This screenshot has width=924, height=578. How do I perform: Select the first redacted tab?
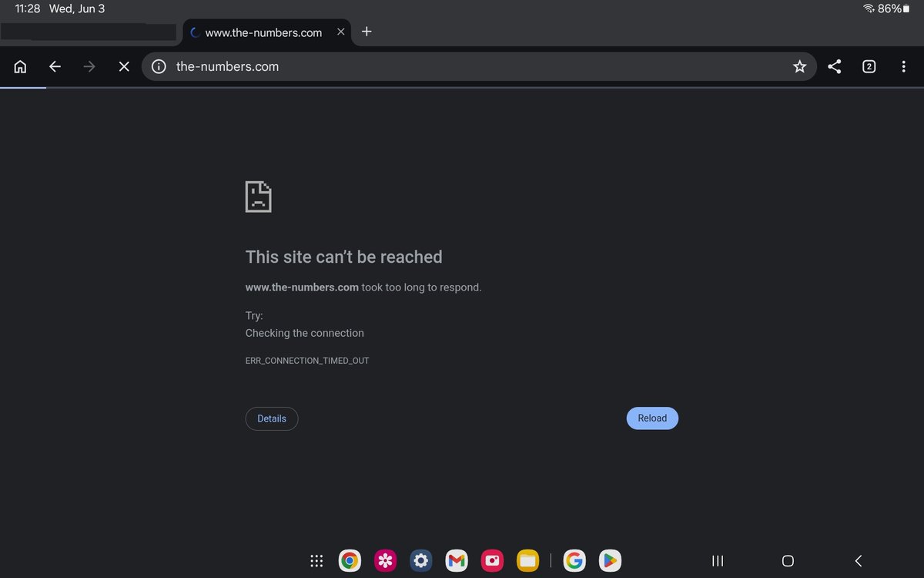pos(89,32)
